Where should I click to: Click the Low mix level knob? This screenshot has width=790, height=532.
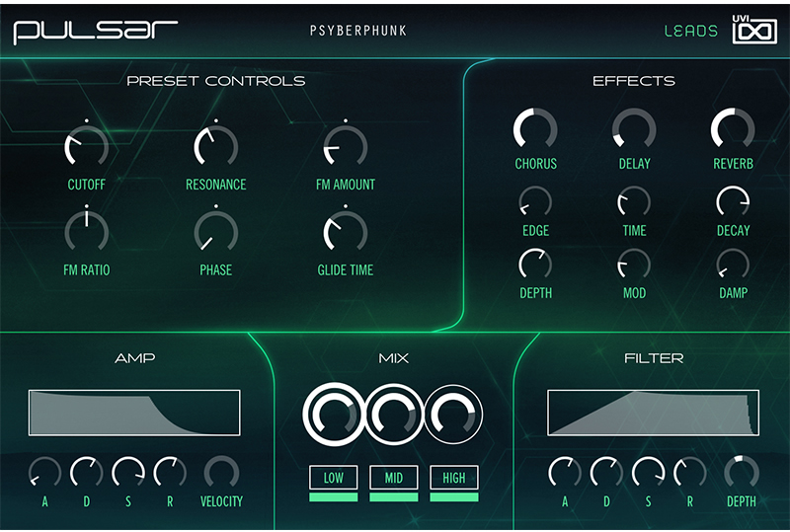pos(334,415)
